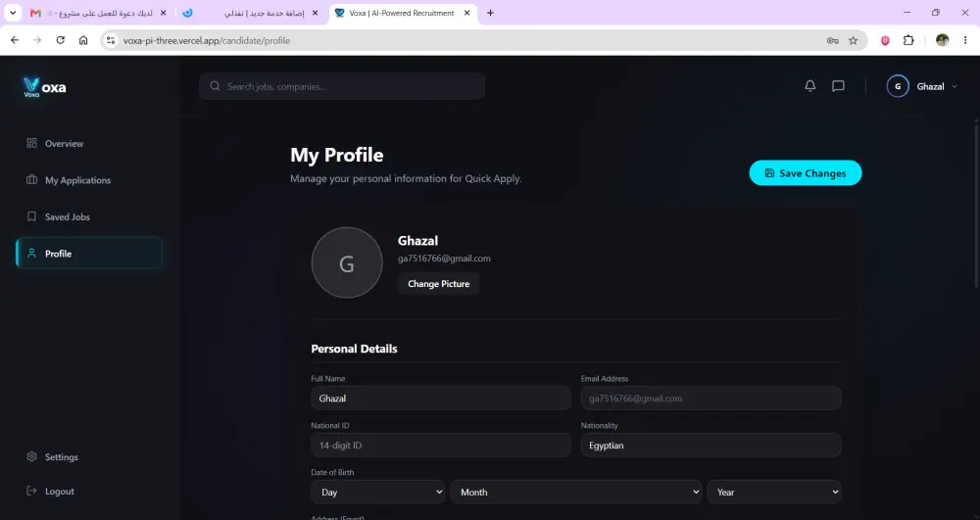This screenshot has height=520, width=980.
Task: Click the Full Name field
Action: click(x=441, y=399)
